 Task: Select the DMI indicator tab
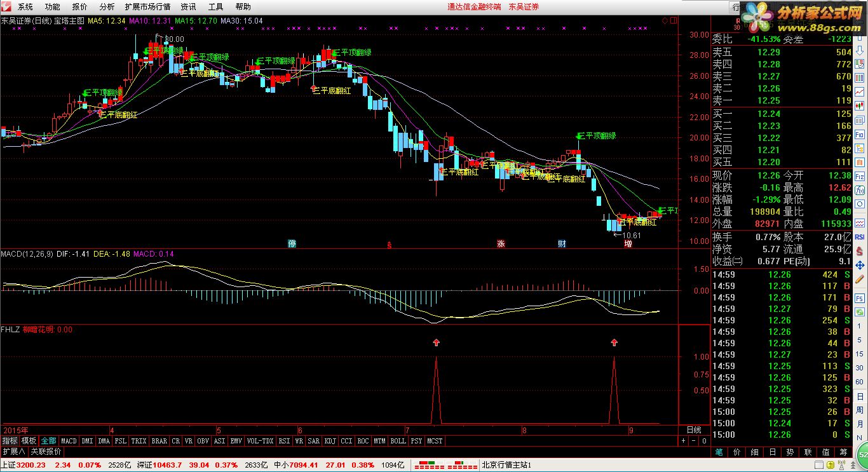87,441
